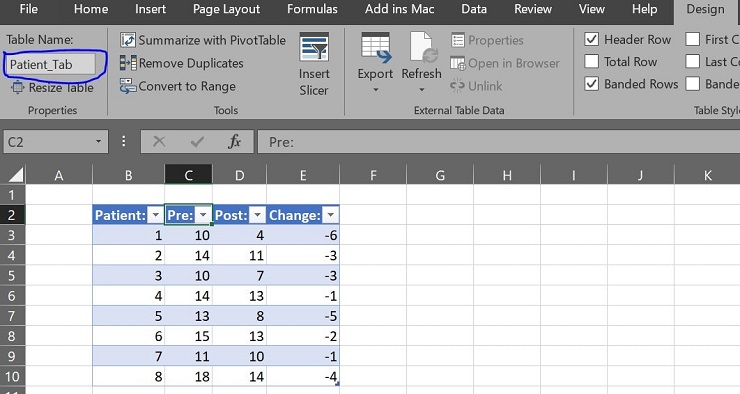
Task: Select cell with Change value -6
Action: click(303, 235)
